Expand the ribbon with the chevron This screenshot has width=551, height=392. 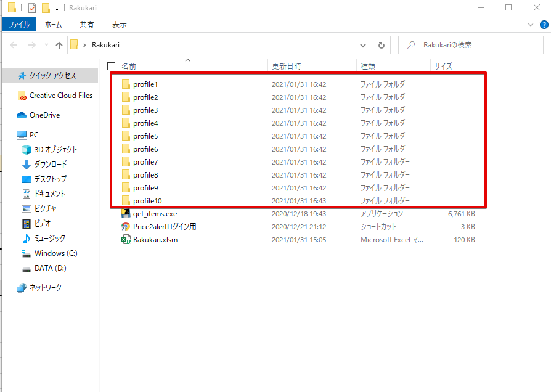point(531,25)
